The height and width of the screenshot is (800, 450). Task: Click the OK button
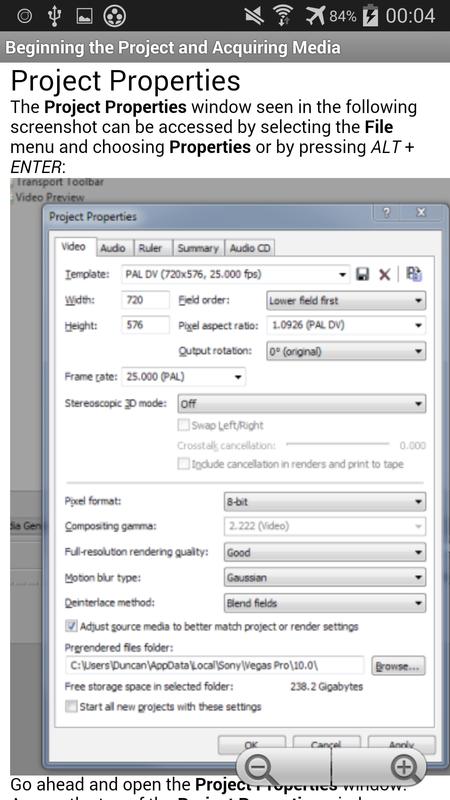[252, 745]
